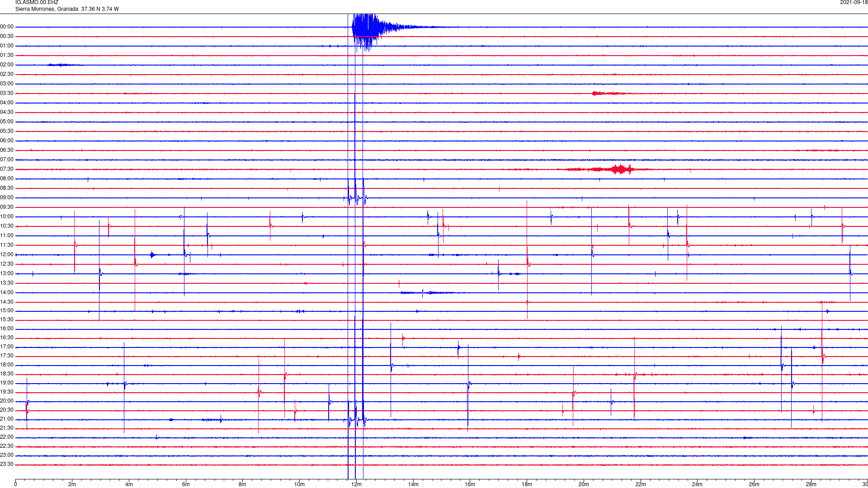Select the 18:30 trace time label
Viewport: 868px width, 488px height.
[x=7, y=374]
